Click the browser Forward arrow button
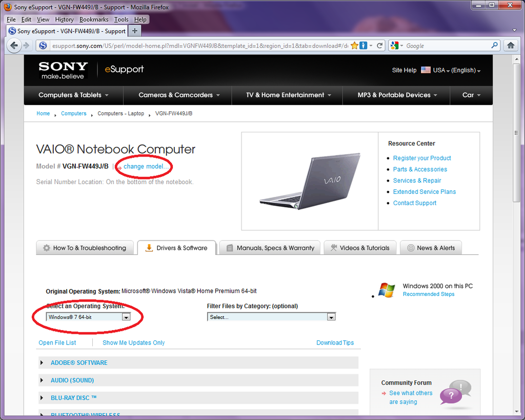 pyautogui.click(x=26, y=45)
